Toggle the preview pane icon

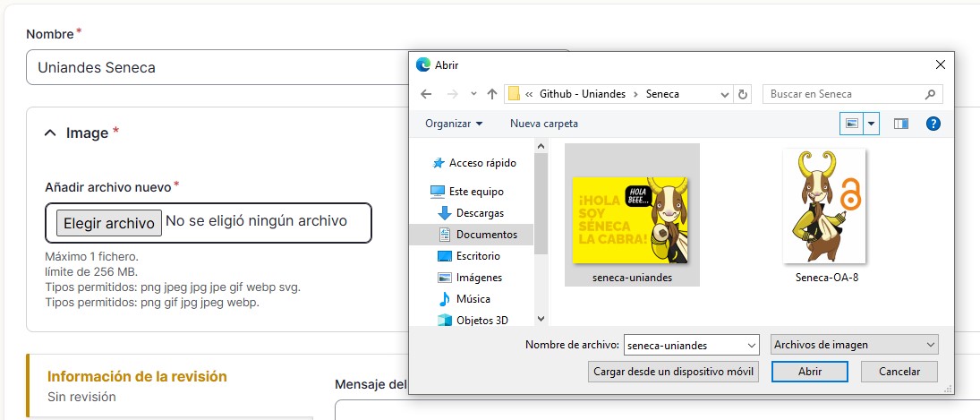coord(900,124)
